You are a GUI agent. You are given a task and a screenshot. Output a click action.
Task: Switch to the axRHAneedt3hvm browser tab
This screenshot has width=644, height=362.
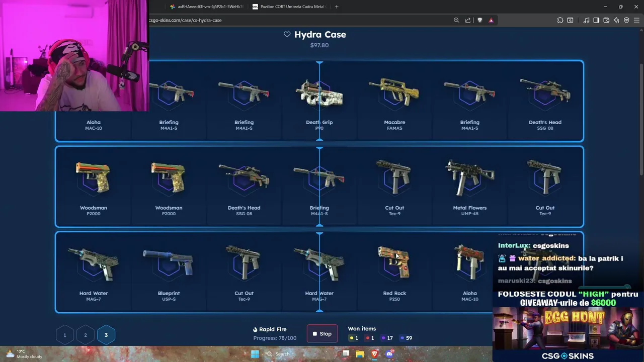click(x=206, y=7)
